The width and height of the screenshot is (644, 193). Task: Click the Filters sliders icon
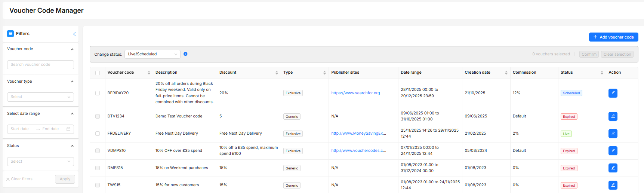coord(10,34)
